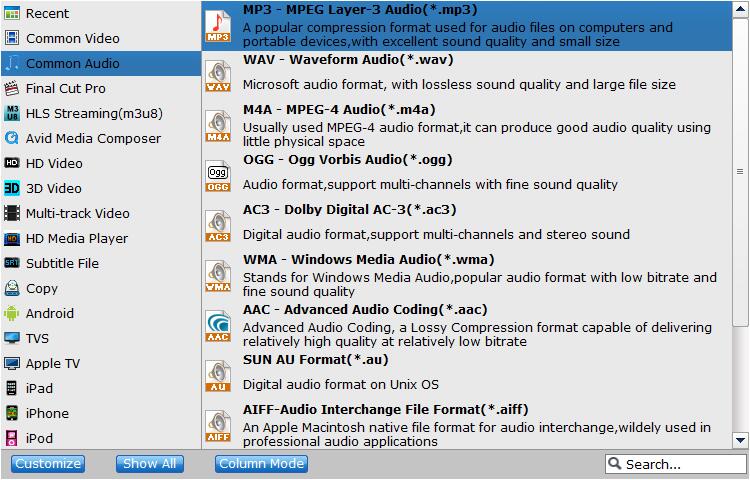Click the Apple TV monitor icon
Image resolution: width=750 pixels, height=480 pixels.
pos(11,363)
